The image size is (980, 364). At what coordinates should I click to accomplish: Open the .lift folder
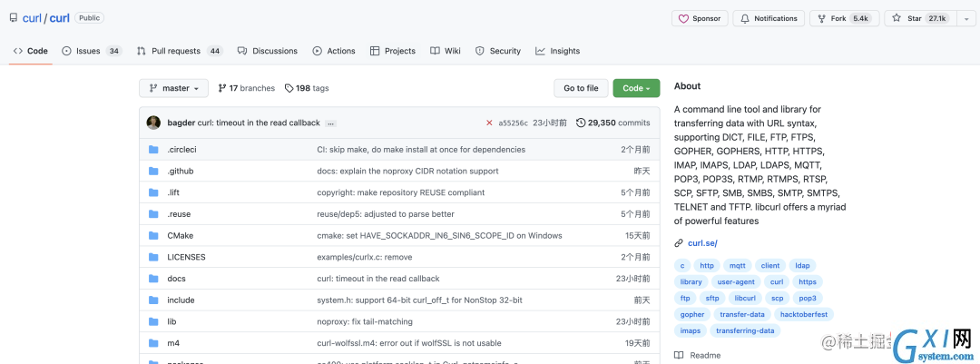173,192
